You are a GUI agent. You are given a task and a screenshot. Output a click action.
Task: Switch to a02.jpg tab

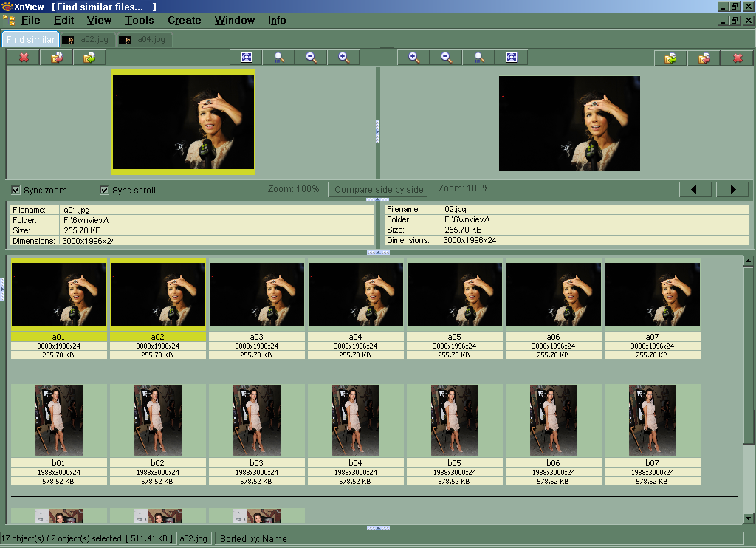[x=88, y=40]
